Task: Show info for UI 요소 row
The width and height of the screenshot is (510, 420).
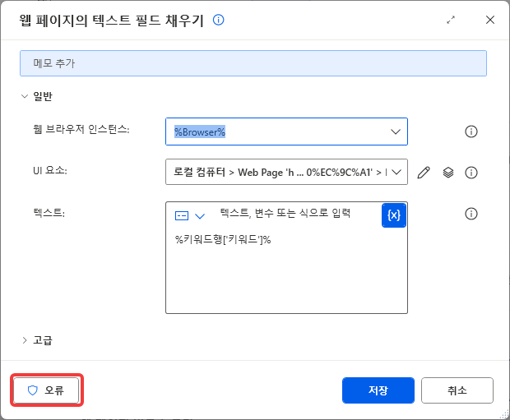Action: [471, 173]
